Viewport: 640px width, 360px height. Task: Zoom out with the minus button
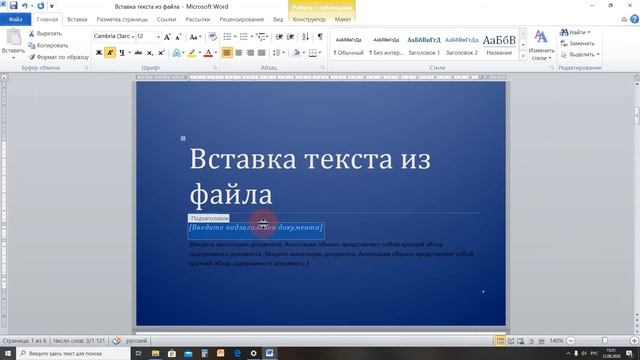571,340
